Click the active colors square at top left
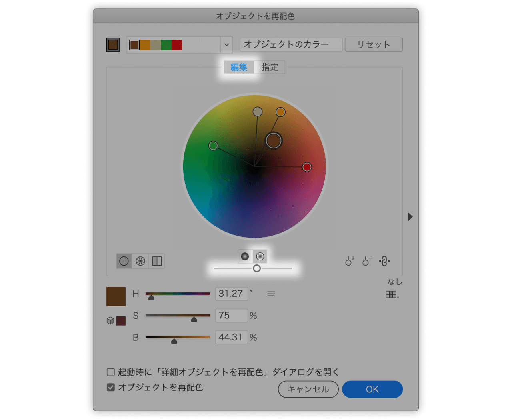This screenshot has width=512, height=420. pyautogui.click(x=113, y=44)
